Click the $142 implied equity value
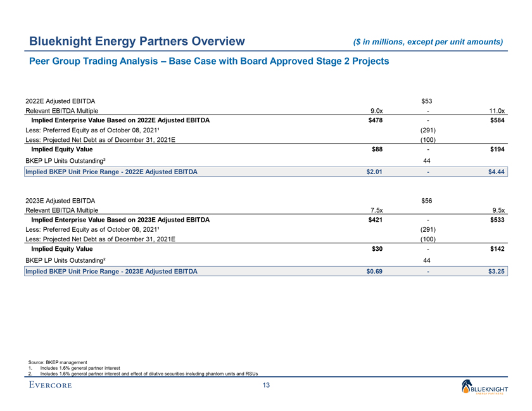Viewport: 532px width, 411px height. [497, 249]
